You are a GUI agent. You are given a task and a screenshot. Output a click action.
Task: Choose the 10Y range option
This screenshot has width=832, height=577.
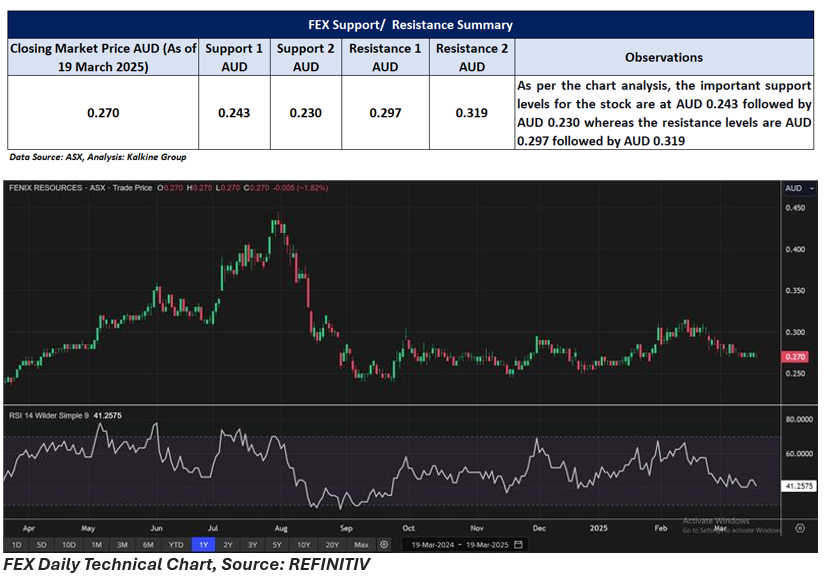pos(304,545)
